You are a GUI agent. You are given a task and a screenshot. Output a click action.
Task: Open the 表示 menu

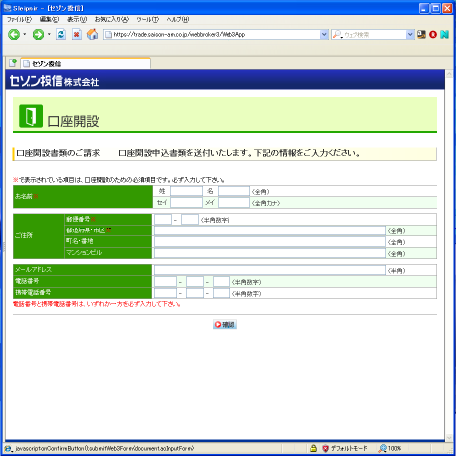click(77, 19)
